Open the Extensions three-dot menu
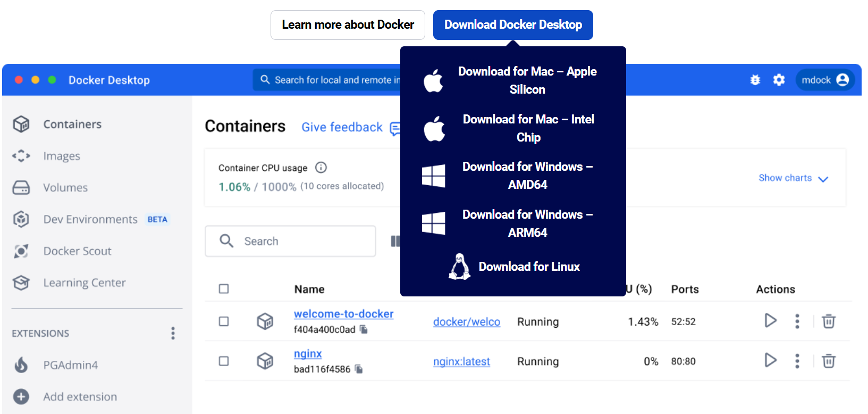Image resolution: width=868 pixels, height=414 pixels. (173, 334)
